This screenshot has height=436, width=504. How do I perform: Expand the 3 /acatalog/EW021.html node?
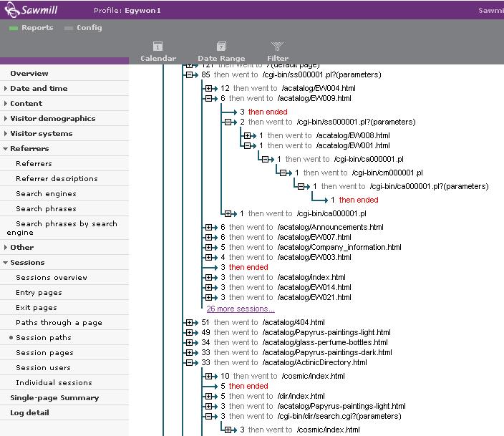click(209, 297)
